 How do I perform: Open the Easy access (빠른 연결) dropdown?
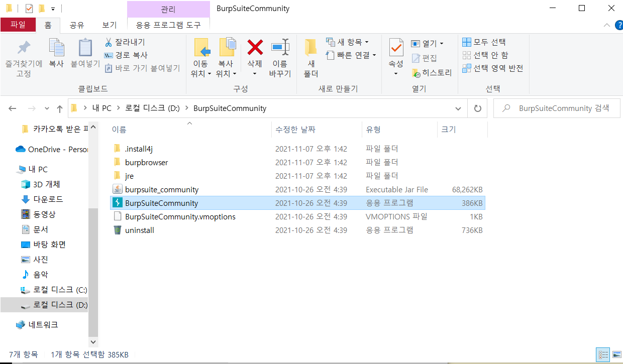(351, 55)
